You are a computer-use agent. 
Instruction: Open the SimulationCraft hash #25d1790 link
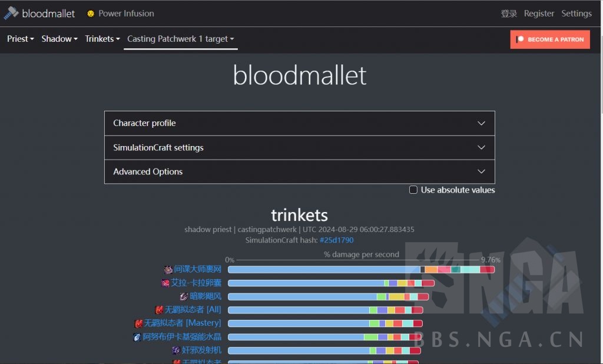pyautogui.click(x=336, y=240)
